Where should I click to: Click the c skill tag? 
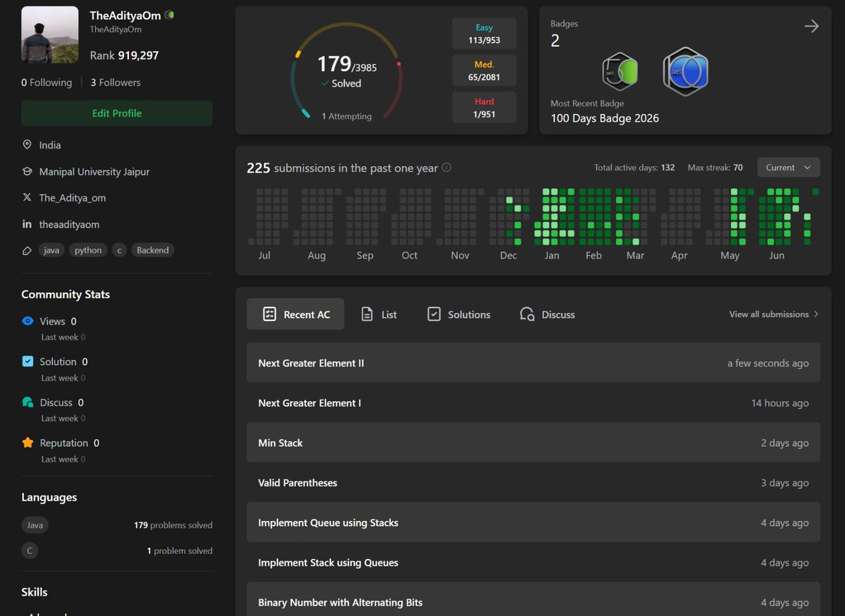(x=119, y=250)
